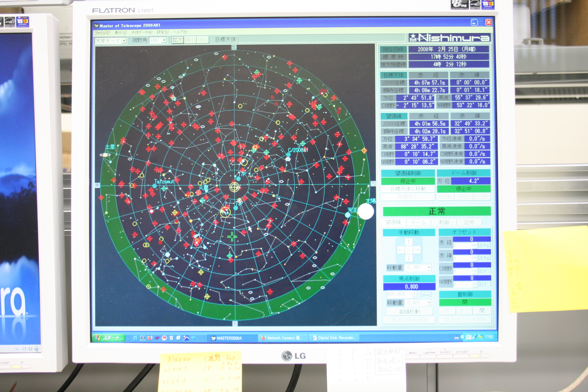Click the dome 左回転 button
Viewport: 588px width, 392px height.
pos(446,197)
